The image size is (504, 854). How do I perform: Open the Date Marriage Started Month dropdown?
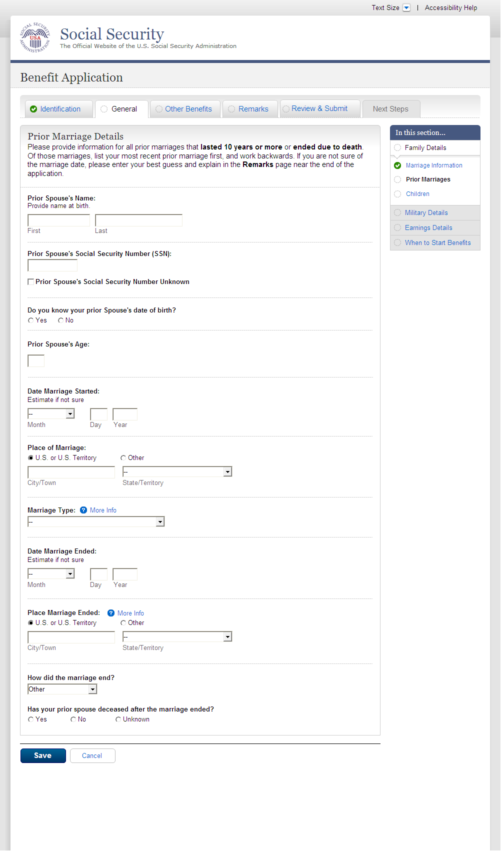pos(70,413)
